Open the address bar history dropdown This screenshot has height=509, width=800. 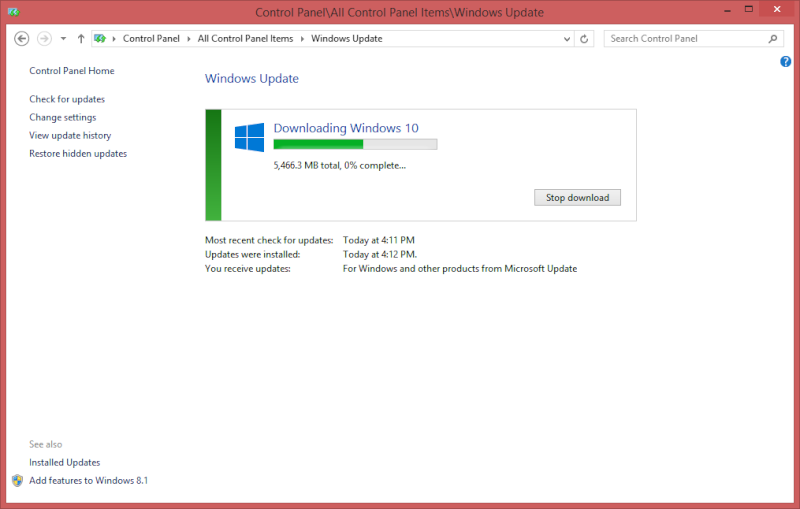click(566, 39)
